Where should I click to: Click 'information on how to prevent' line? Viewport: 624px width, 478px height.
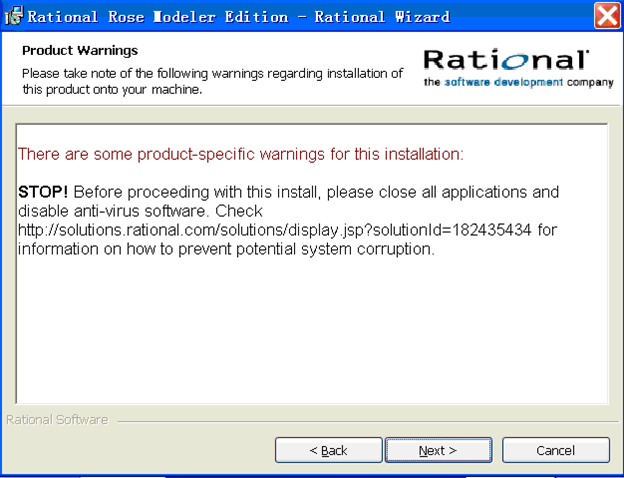click(x=226, y=249)
